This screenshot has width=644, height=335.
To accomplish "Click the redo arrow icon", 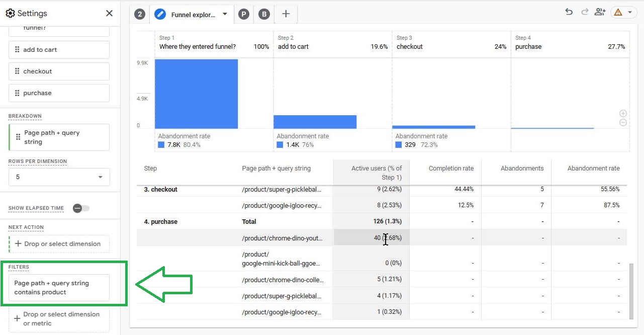I will [x=584, y=12].
